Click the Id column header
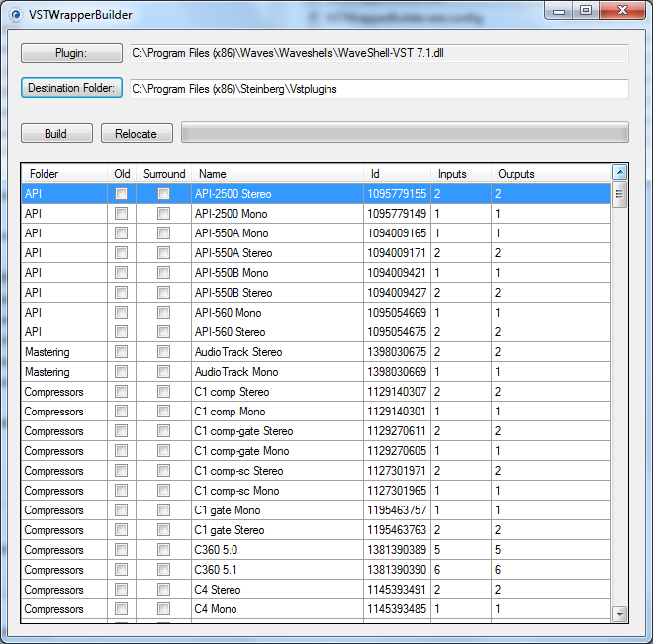 point(398,173)
